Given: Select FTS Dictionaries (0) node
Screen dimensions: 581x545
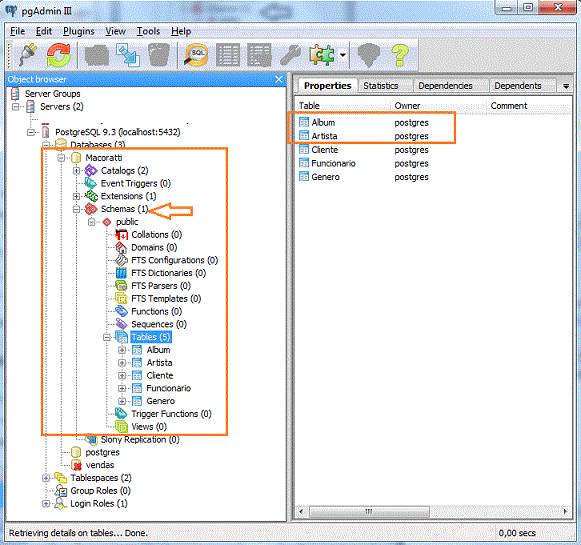Looking at the screenshot, I should (168, 273).
